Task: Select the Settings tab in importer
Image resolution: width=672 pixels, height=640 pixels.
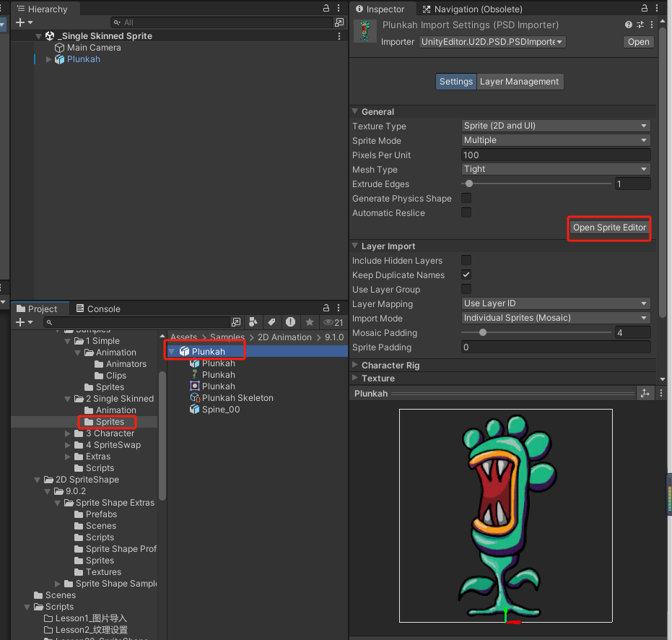Action: tap(455, 82)
